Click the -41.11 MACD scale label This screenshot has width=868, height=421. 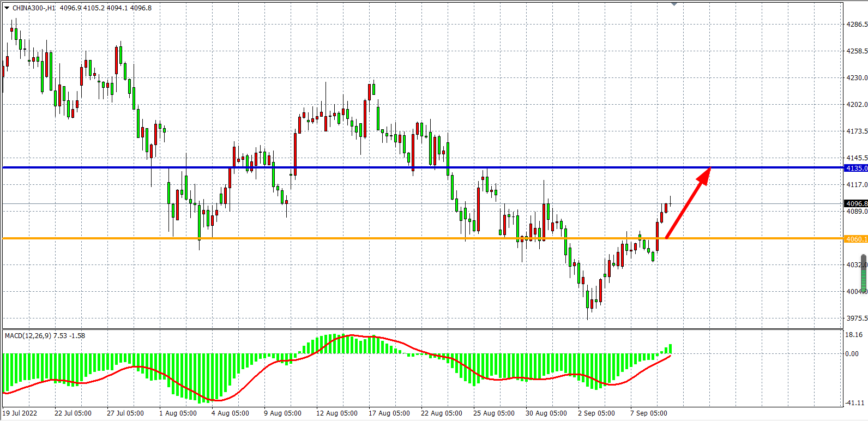pyautogui.click(x=854, y=403)
